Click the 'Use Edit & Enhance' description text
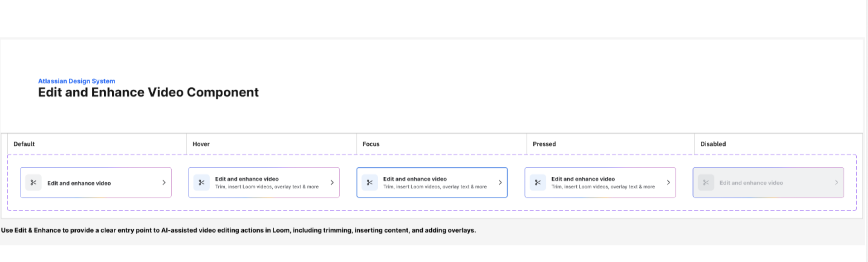 tap(238, 230)
